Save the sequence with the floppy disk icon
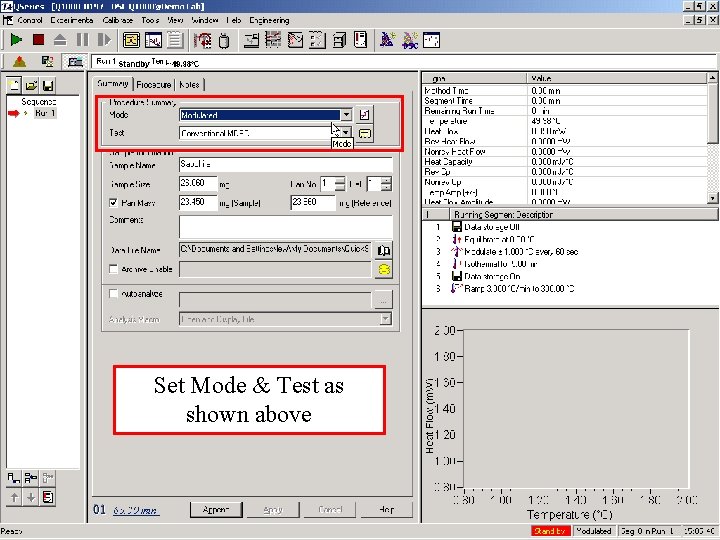This screenshot has width=720, height=540. (48, 85)
